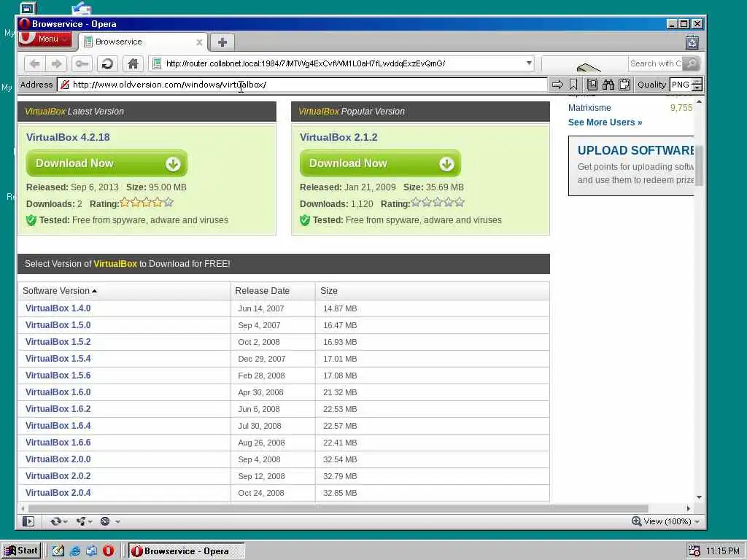Launch Outlook Express from quick launch
The image size is (747, 560).
[x=91, y=551]
